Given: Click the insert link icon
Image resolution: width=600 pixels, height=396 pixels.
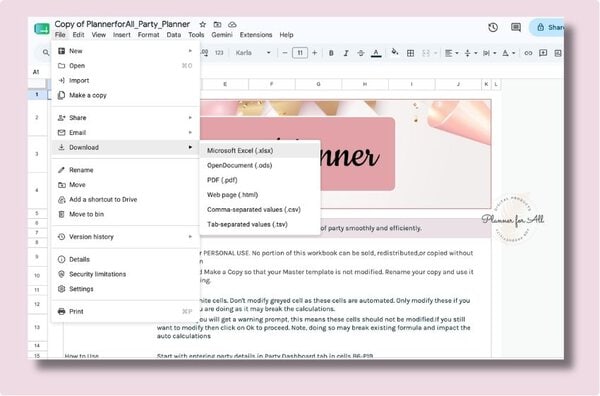Looking at the screenshot, I should [528, 53].
